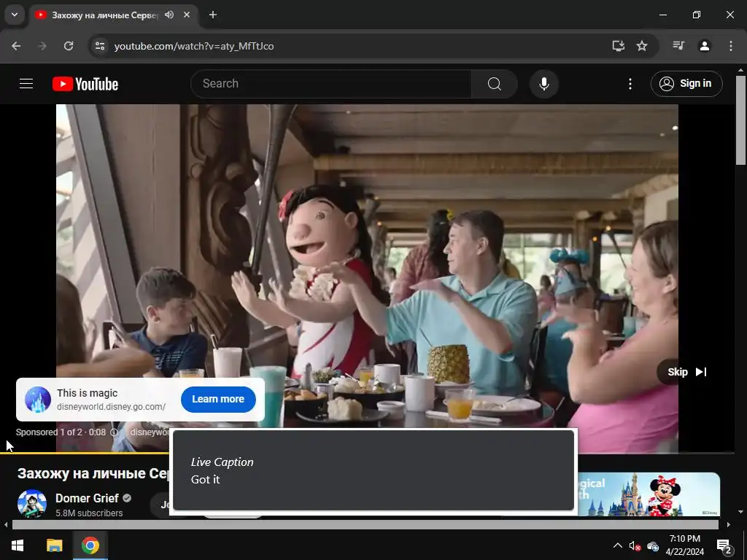This screenshot has width=747, height=560.
Task: Install app icon in address bar
Action: coord(619,46)
